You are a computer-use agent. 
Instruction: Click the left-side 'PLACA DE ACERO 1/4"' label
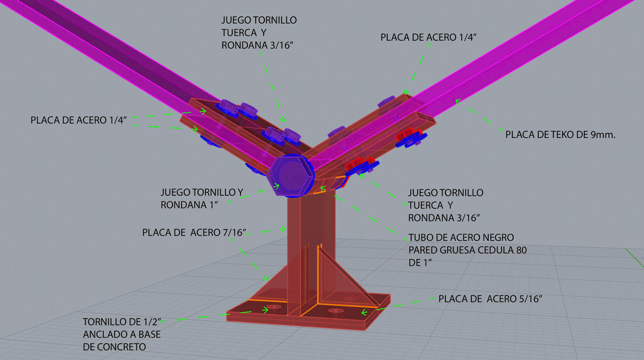(x=78, y=120)
